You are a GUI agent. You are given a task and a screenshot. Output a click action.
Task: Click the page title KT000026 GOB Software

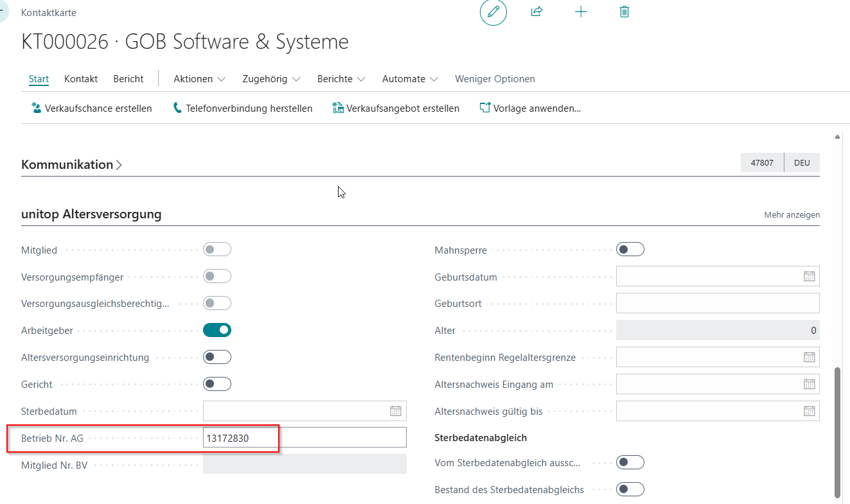[185, 42]
